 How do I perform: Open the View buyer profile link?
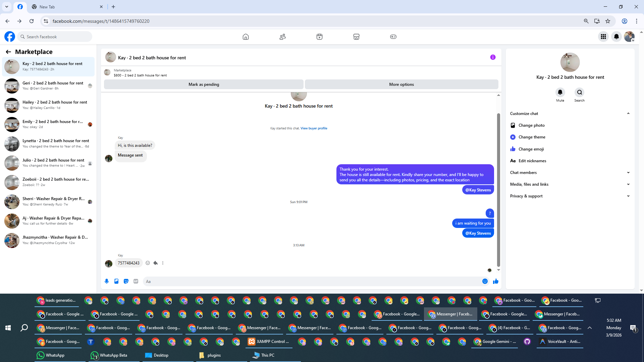click(x=314, y=128)
